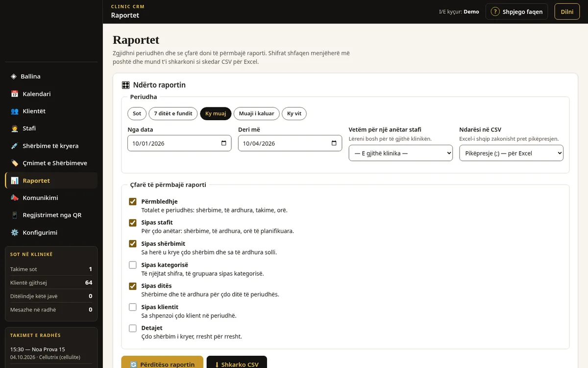Enable the Sipas kategorisë checkbox

point(133,265)
